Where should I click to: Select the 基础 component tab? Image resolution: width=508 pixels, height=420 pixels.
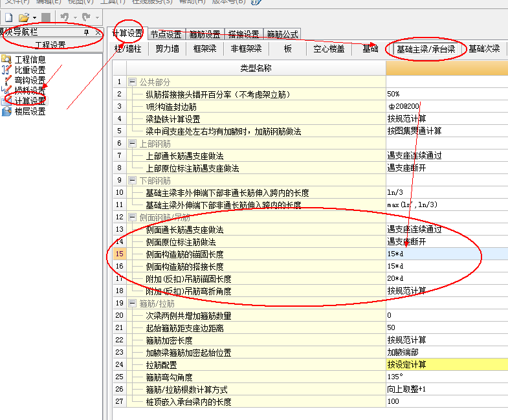click(x=370, y=49)
